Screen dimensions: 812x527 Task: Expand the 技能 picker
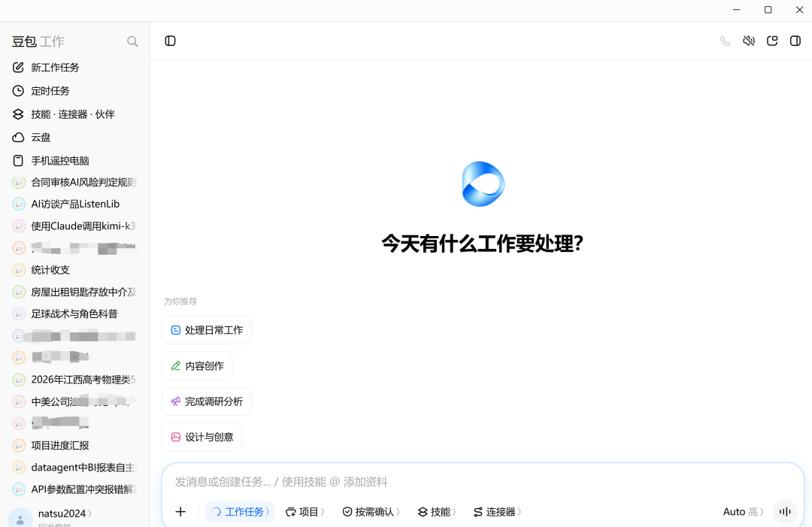(437, 512)
